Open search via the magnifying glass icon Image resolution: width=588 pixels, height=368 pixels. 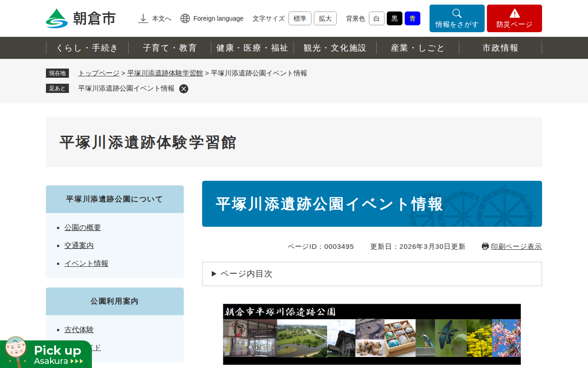(x=457, y=13)
